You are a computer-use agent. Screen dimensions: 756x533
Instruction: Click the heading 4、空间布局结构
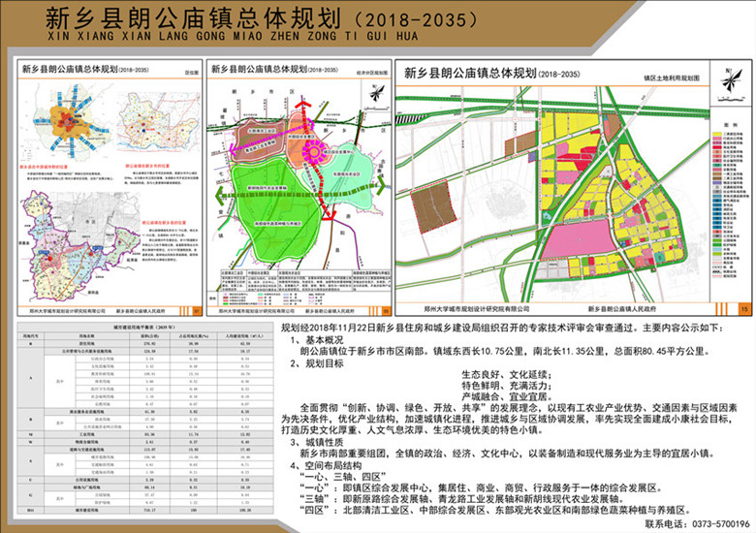point(326,465)
